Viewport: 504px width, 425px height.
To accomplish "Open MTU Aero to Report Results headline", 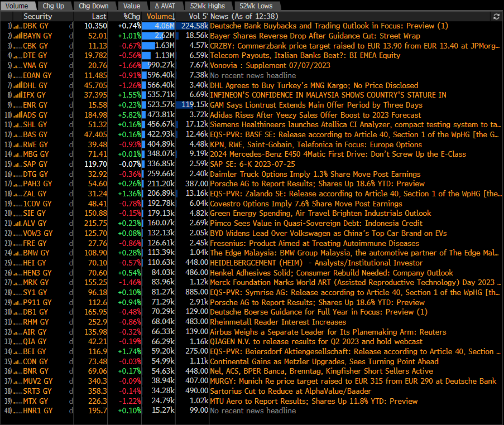I will 314,401.
